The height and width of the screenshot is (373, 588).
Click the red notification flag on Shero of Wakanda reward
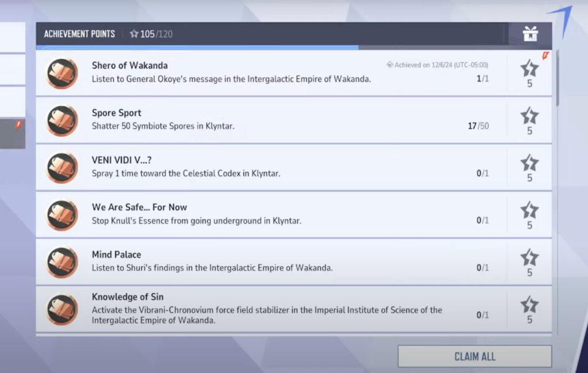tap(546, 56)
